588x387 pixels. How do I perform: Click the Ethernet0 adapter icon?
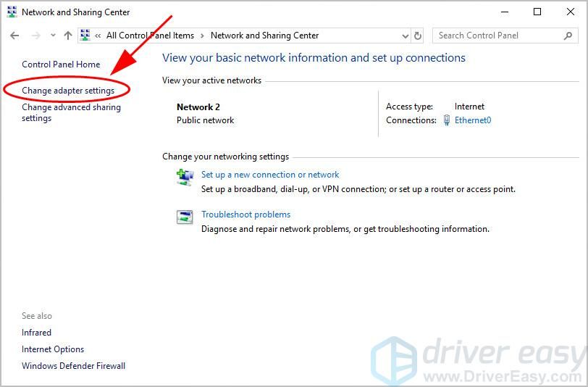tap(447, 120)
